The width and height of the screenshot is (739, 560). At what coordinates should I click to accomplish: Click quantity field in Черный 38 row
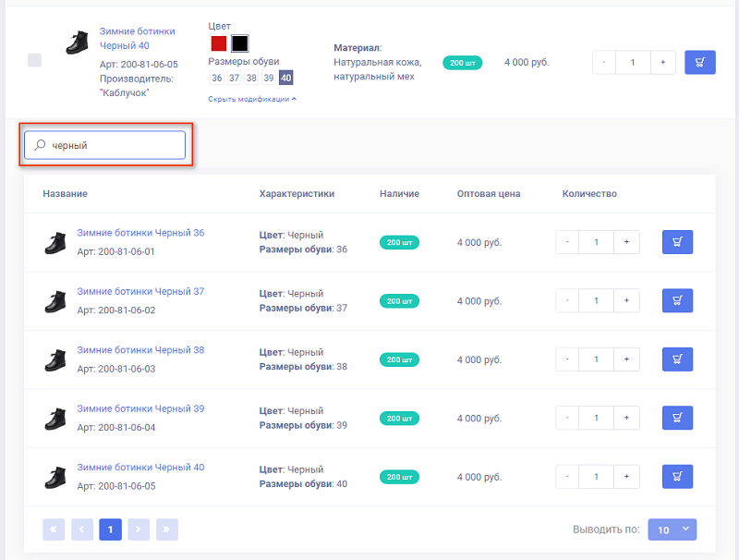[x=596, y=359]
